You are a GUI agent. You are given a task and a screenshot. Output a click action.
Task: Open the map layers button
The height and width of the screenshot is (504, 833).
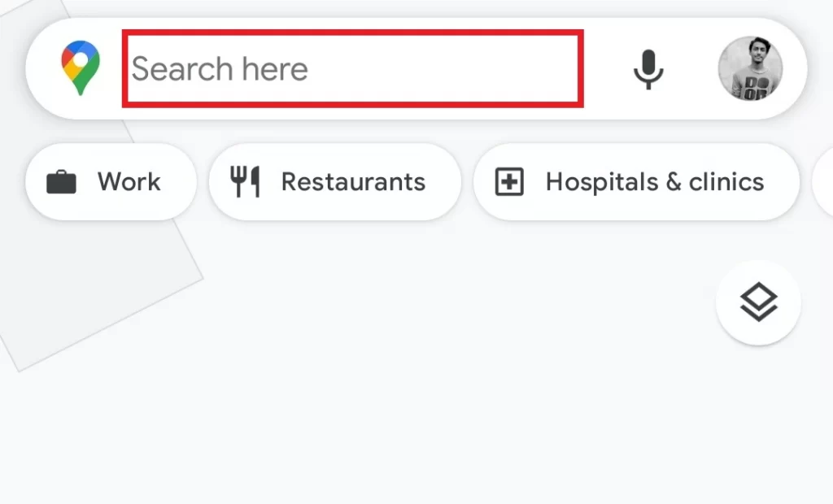[758, 302]
